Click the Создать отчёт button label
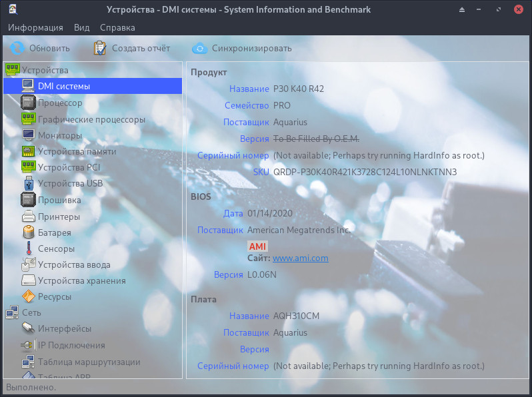Screen dimensions: 532x397 [x=141, y=48]
